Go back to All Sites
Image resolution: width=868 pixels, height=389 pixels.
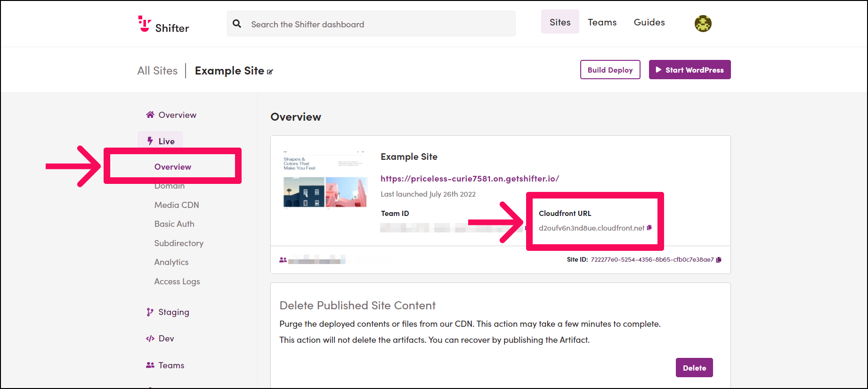pos(157,71)
